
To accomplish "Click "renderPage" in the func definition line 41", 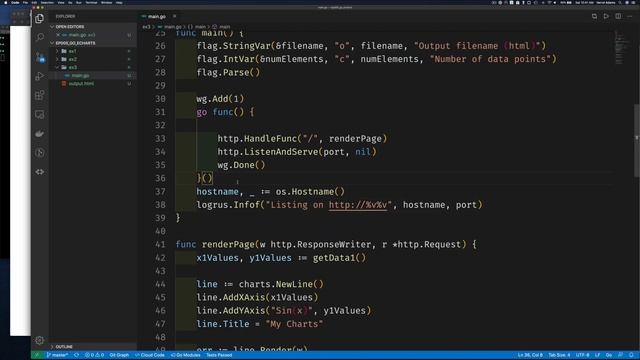I will click(x=228, y=244).
